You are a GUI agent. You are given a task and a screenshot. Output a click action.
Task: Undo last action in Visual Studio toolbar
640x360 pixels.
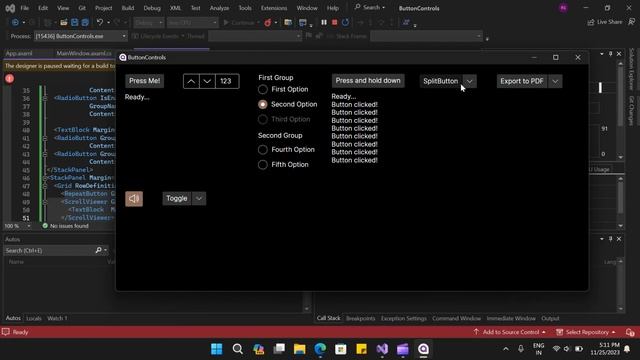(x=100, y=22)
